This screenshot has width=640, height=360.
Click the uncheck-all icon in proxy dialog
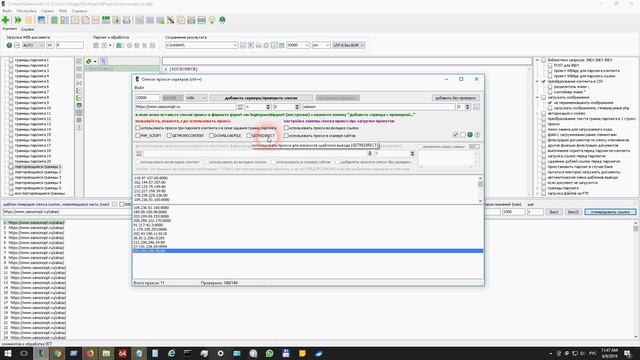(x=463, y=135)
